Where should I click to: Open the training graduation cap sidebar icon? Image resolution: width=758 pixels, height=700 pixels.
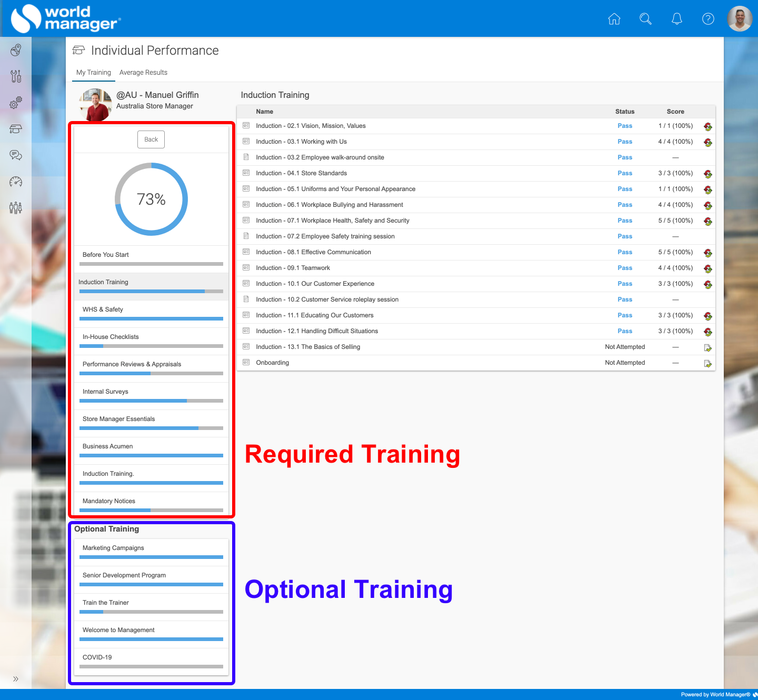coord(16,129)
